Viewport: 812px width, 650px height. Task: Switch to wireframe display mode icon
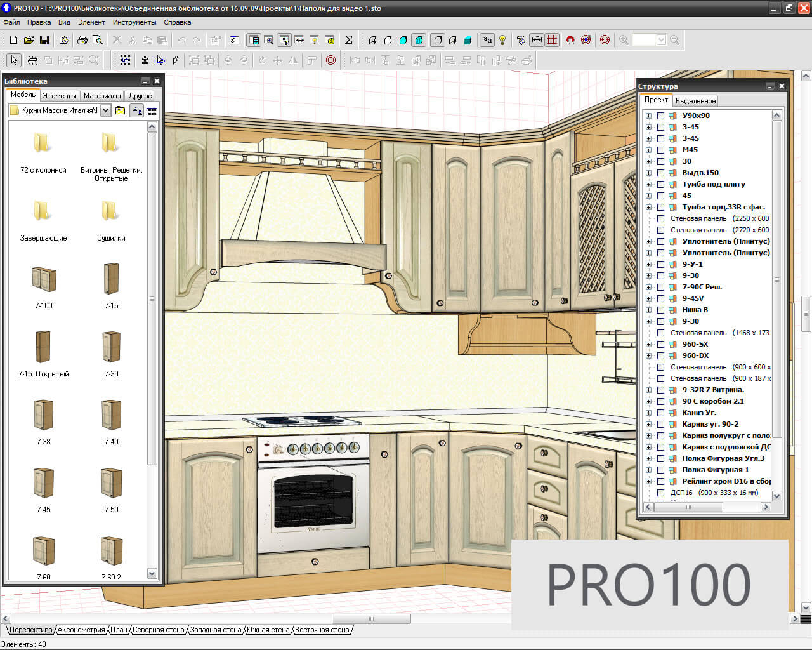pyautogui.click(x=372, y=40)
